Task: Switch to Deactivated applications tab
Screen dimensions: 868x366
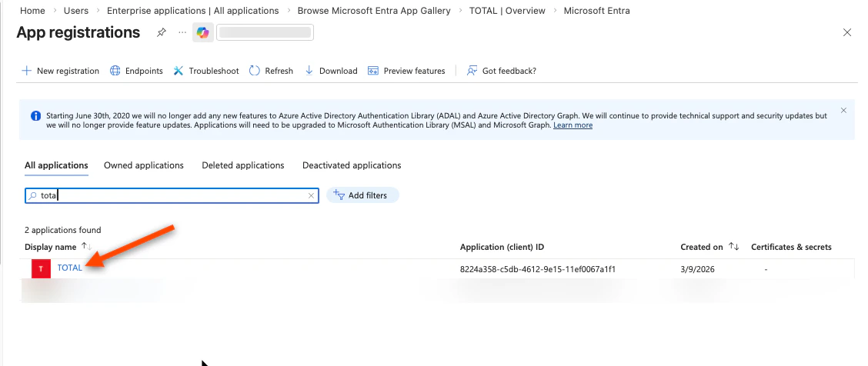Action: [352, 165]
